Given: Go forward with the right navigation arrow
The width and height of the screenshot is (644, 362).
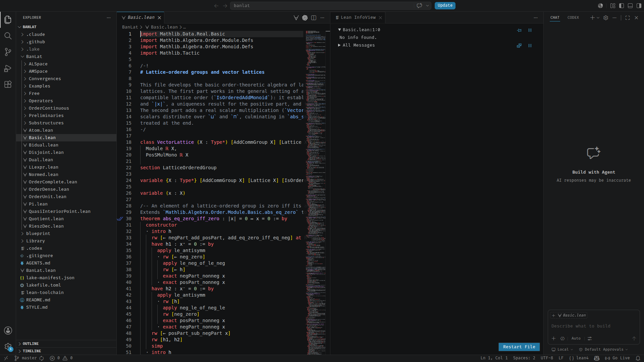Looking at the screenshot, I should click(225, 6).
